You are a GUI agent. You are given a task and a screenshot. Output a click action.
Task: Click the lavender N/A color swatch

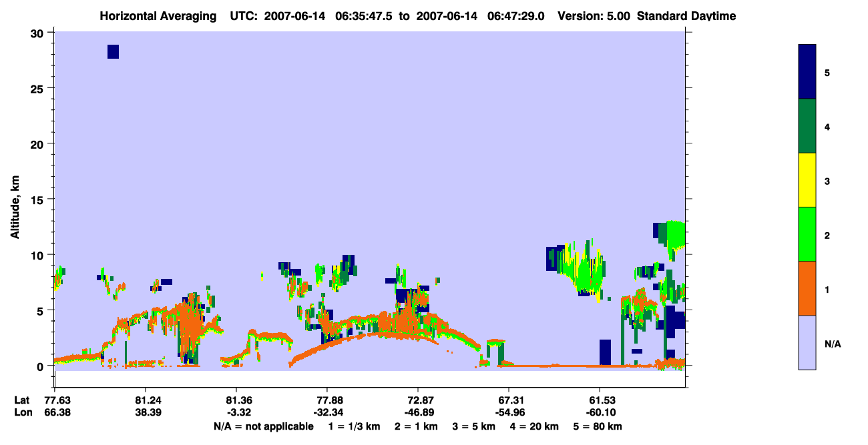coord(807,342)
